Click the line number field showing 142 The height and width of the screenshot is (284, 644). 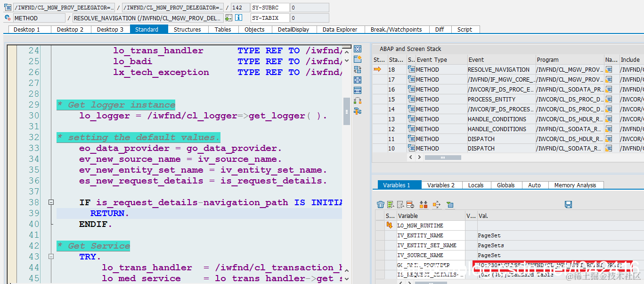239,8
